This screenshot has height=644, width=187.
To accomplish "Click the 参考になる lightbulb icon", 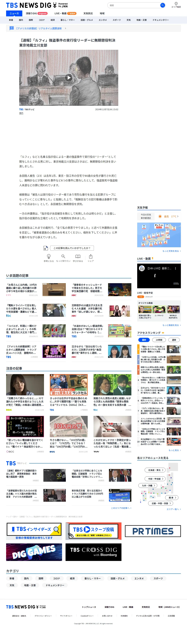I will [49, 256].
